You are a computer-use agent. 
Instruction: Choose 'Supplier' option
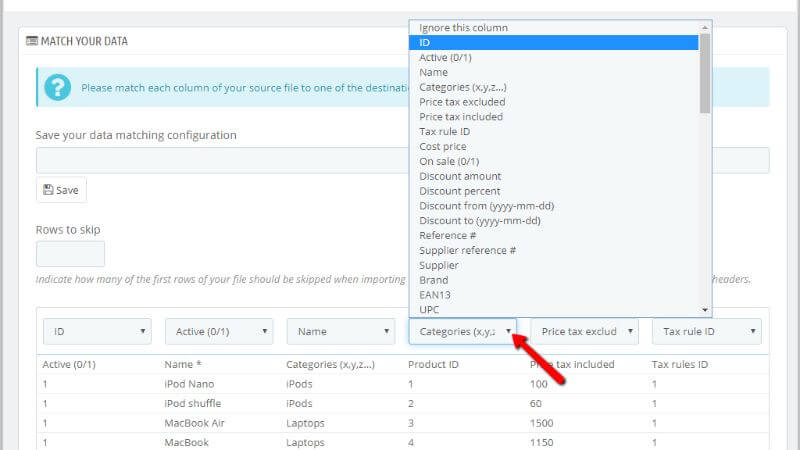554,265
